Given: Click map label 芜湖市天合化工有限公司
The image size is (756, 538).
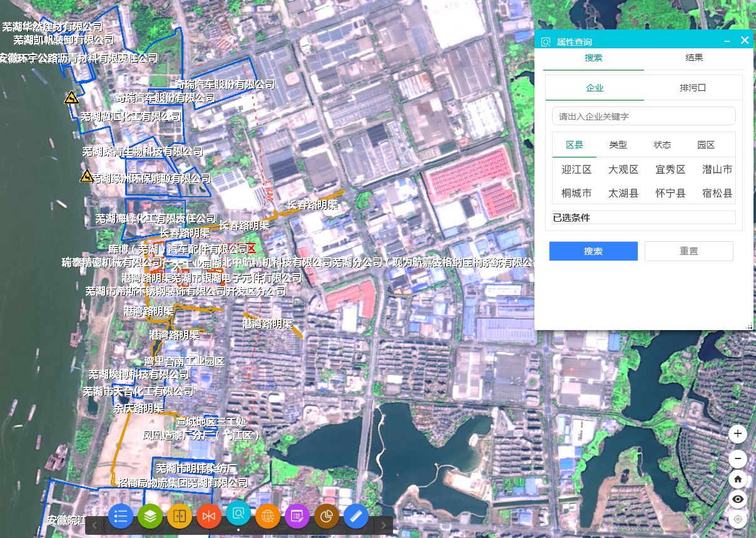Looking at the screenshot, I should (x=138, y=391).
